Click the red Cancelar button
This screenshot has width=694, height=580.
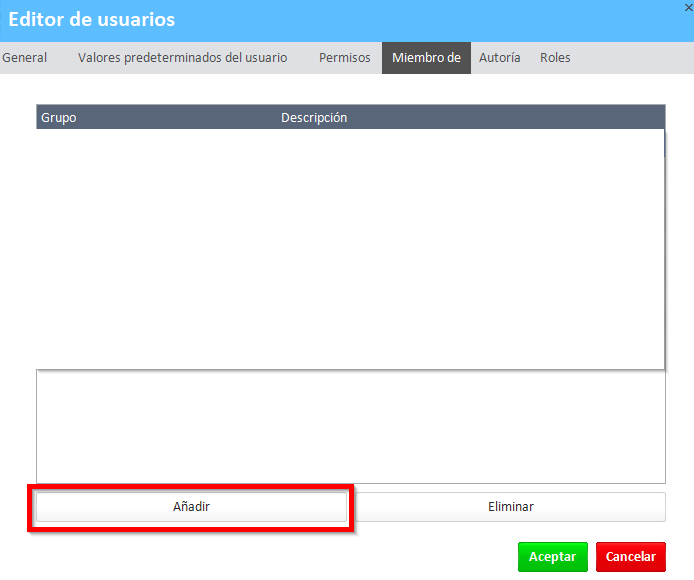(x=630, y=557)
